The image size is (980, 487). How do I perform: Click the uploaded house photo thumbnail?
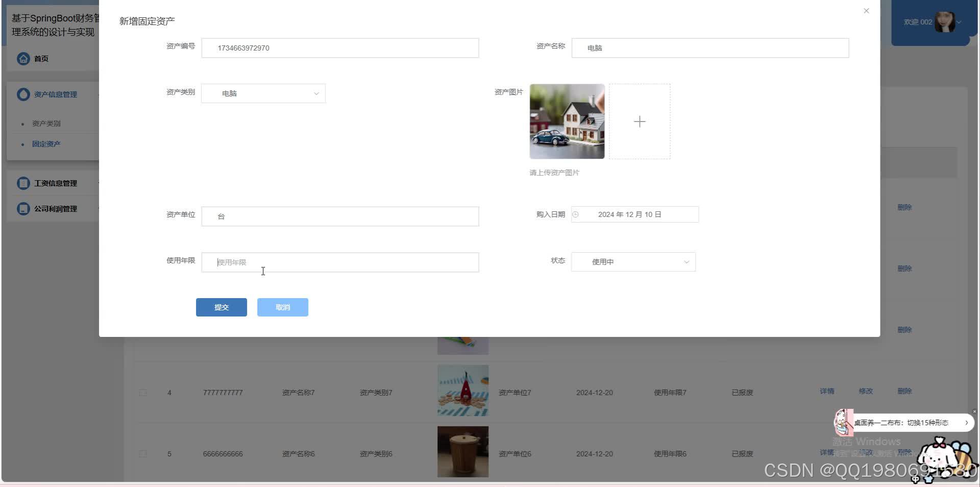click(x=567, y=121)
